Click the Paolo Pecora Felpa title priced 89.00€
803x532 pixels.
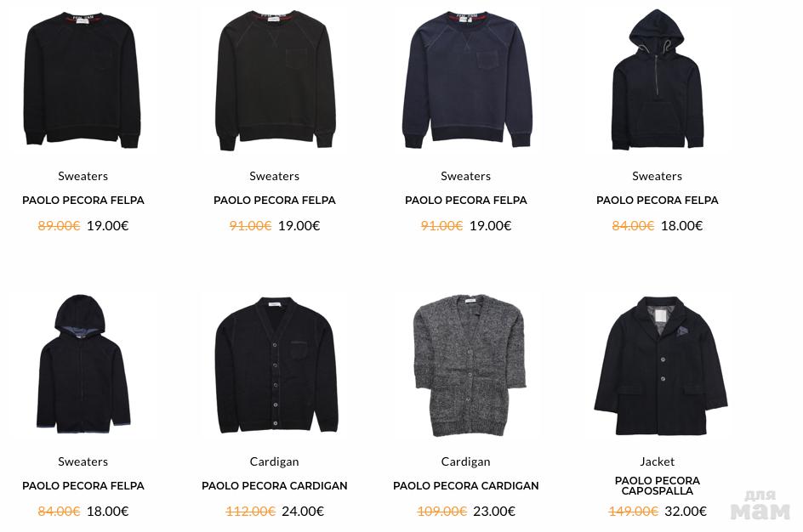point(83,201)
